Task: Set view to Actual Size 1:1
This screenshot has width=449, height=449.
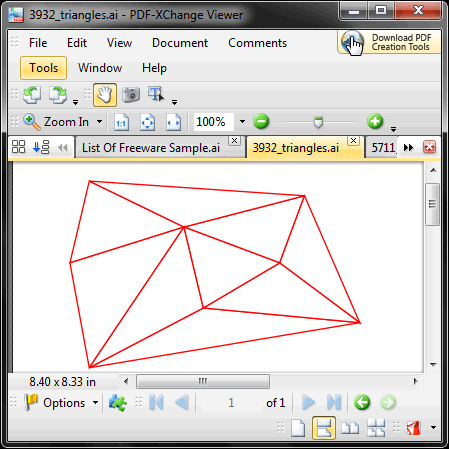Action: (x=121, y=122)
